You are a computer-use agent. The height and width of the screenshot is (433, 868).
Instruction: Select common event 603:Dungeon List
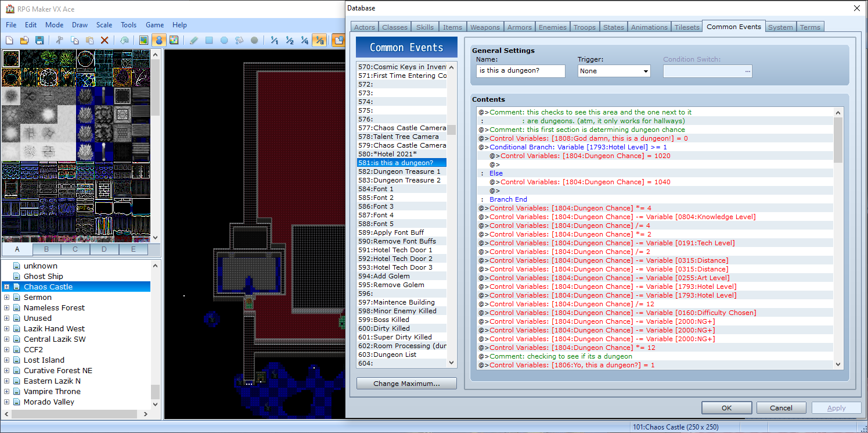coord(402,355)
